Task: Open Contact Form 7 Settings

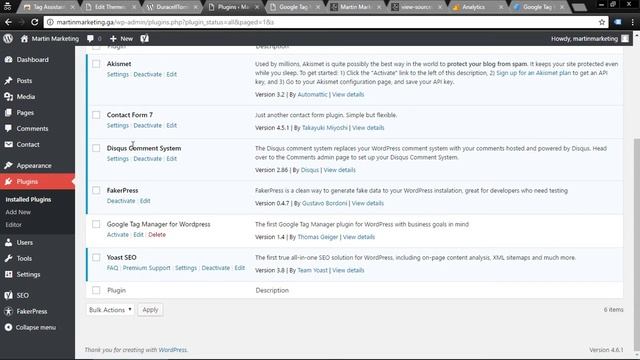Action: 118,125
